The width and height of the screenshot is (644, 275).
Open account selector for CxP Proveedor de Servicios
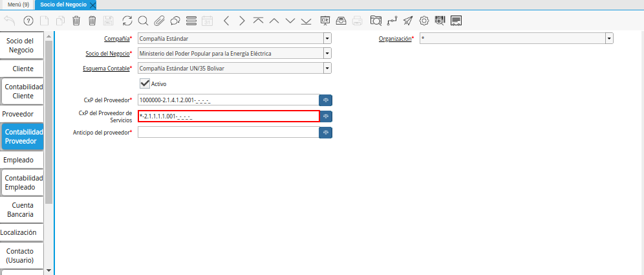click(x=326, y=116)
